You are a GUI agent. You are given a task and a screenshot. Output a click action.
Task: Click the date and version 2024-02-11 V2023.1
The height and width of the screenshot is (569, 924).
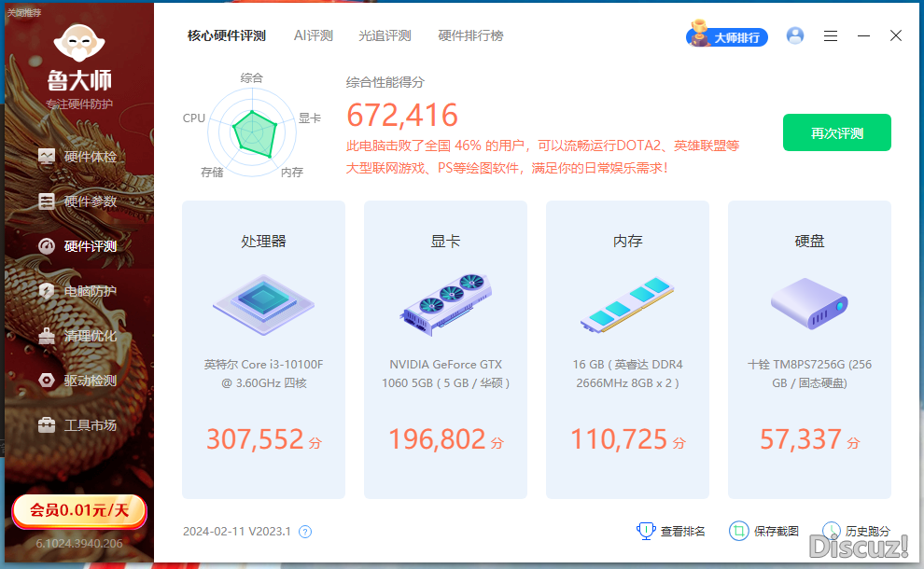click(237, 532)
